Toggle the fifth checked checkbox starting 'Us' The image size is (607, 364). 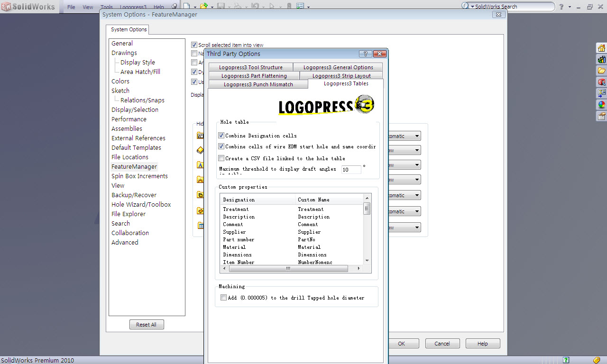(194, 82)
